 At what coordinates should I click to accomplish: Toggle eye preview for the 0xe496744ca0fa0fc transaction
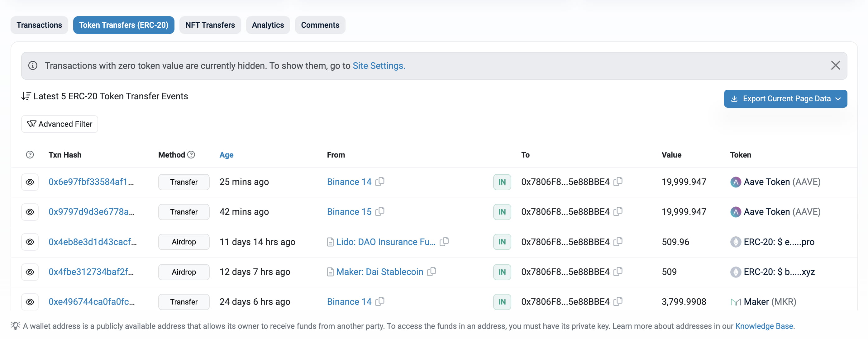tap(30, 302)
